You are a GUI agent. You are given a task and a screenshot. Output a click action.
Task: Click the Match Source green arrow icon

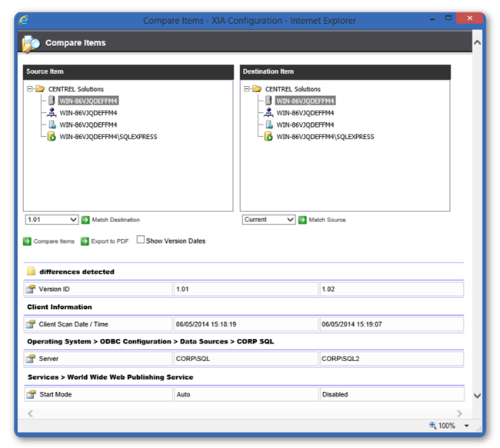pyautogui.click(x=302, y=220)
